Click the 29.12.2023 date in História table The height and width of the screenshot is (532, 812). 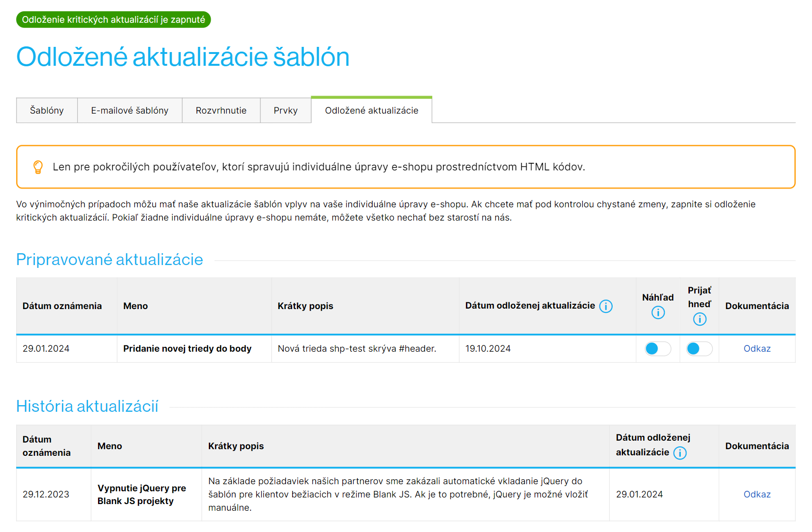pyautogui.click(x=46, y=495)
